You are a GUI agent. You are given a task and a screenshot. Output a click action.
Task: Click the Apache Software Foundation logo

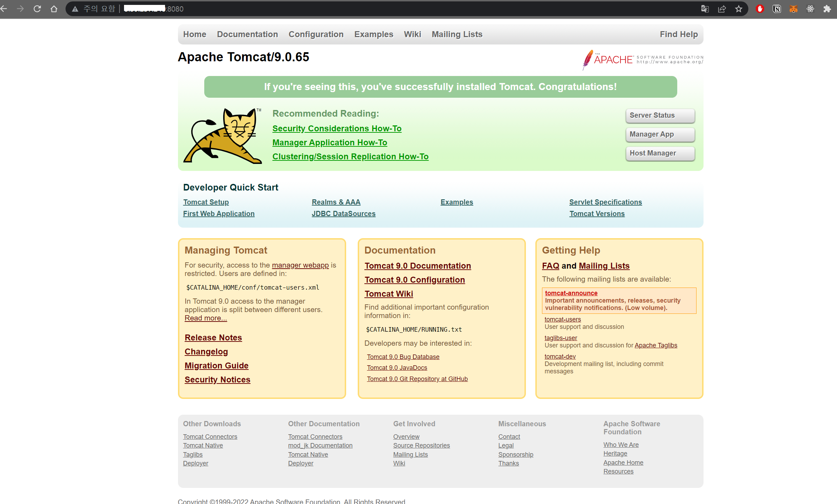coord(643,60)
